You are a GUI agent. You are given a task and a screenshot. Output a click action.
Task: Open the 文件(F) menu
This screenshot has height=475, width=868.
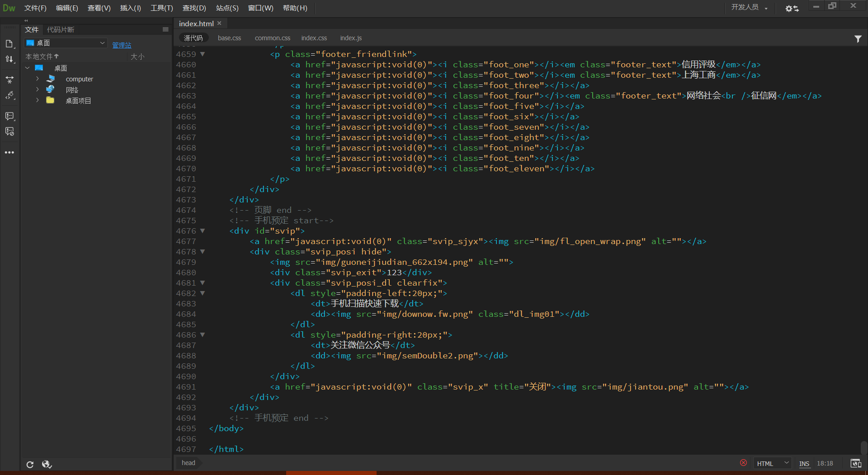tap(35, 8)
